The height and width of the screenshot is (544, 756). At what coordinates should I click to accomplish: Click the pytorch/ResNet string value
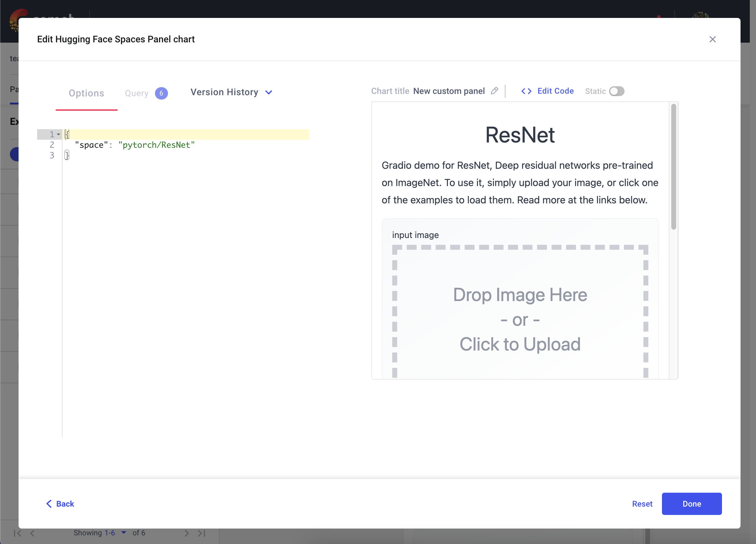click(156, 145)
